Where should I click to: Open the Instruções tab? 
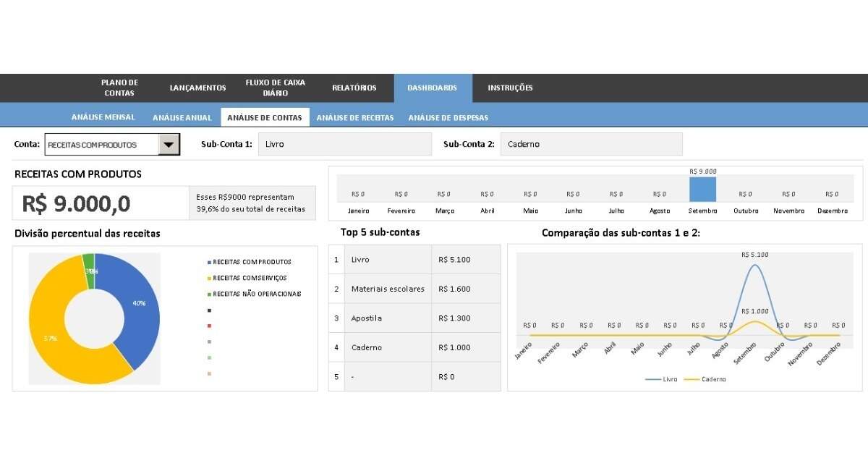[510, 88]
